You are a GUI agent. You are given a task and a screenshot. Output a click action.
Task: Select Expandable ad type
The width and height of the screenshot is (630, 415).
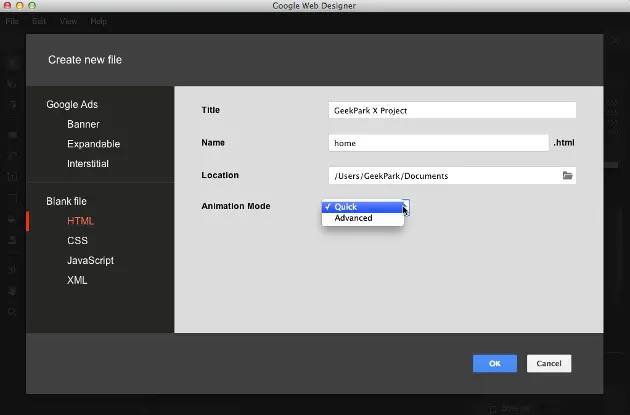(x=94, y=144)
